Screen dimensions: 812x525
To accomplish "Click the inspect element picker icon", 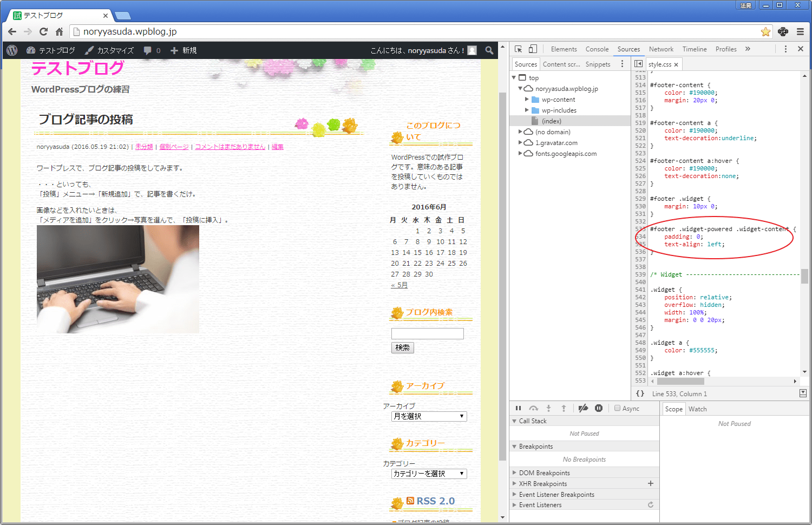I will (518, 49).
